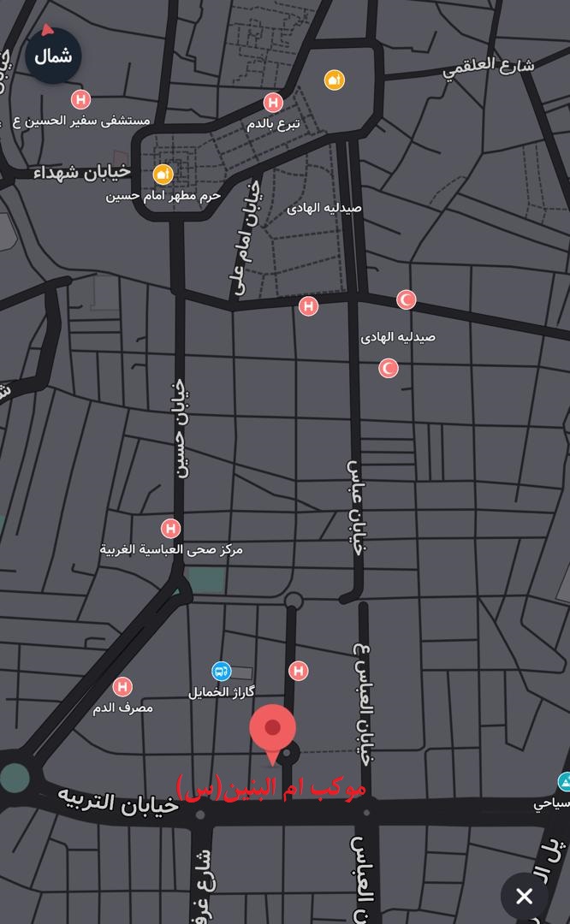
Task: Click the large red location pin
Action: (272, 730)
